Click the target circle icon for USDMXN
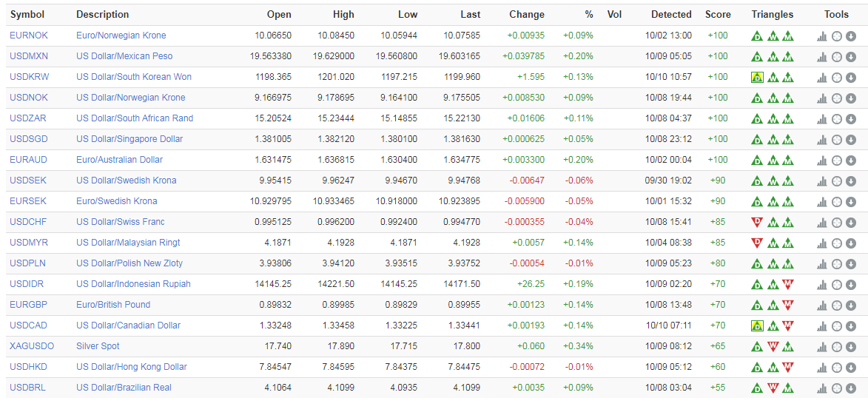The image size is (868, 415). click(837, 56)
